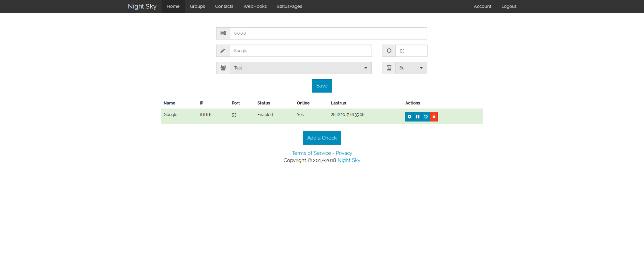Click the Lastrun column header
The width and height of the screenshot is (644, 260).
pyautogui.click(x=339, y=103)
